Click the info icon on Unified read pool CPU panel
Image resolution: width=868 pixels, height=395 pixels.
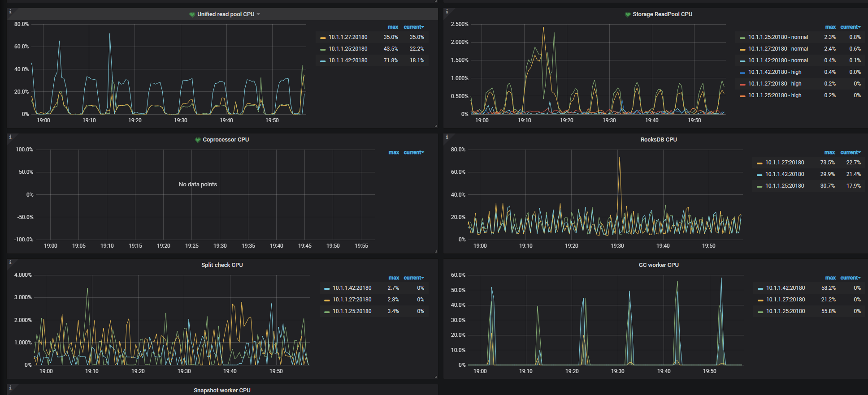tap(10, 12)
